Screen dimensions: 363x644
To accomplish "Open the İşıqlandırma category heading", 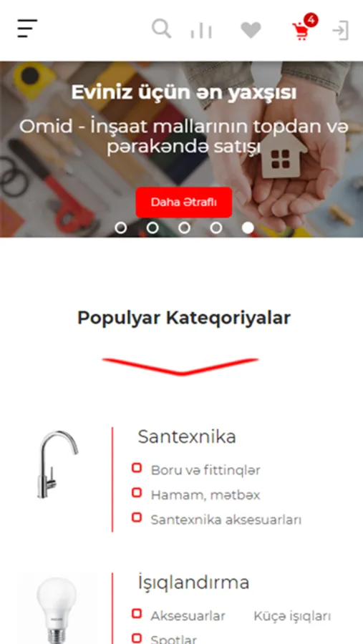I will (x=193, y=582).
